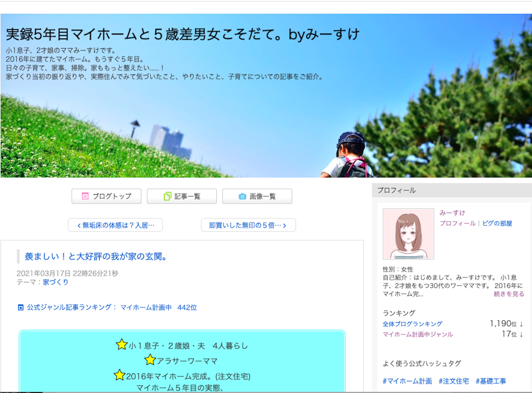Click the left chevron of previous article
This screenshot has width=532, height=393.
(79, 226)
